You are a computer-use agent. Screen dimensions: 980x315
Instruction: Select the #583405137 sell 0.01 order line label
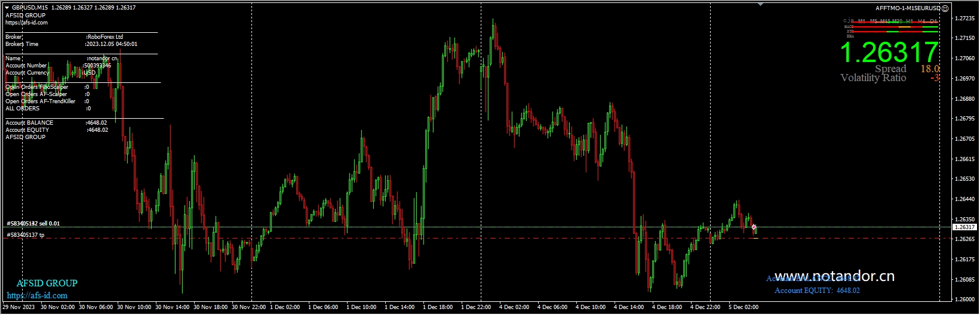[x=33, y=224]
